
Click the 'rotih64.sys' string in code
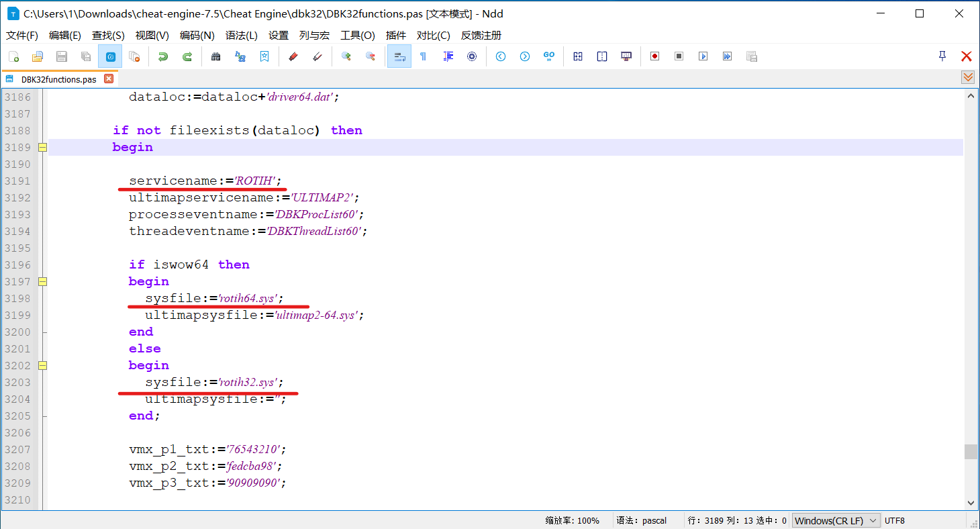click(x=248, y=298)
